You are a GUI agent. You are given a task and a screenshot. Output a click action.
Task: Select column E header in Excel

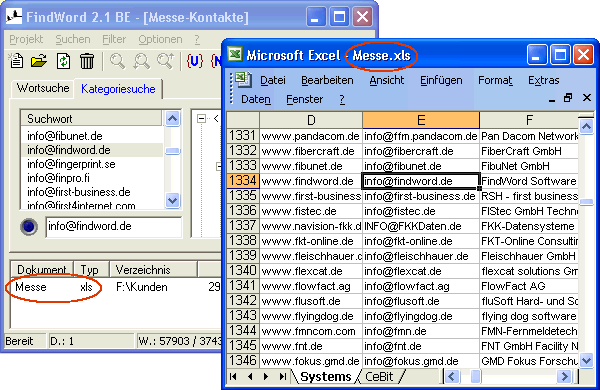pos(421,120)
